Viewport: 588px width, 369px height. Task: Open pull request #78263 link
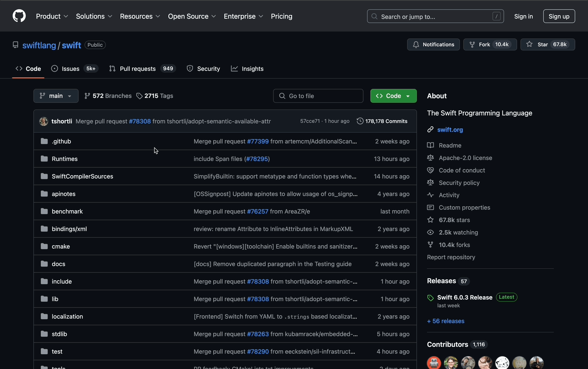(258, 334)
